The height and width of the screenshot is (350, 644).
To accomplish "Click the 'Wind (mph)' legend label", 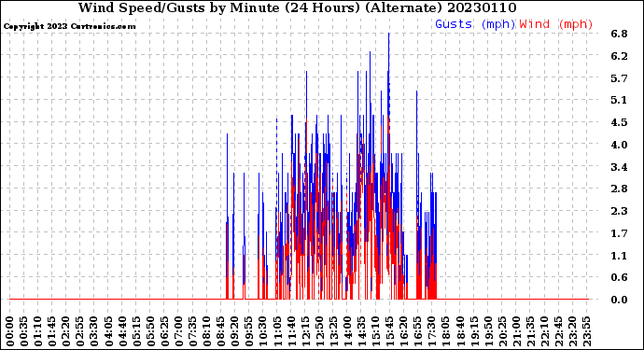I will pyautogui.click(x=556, y=24).
